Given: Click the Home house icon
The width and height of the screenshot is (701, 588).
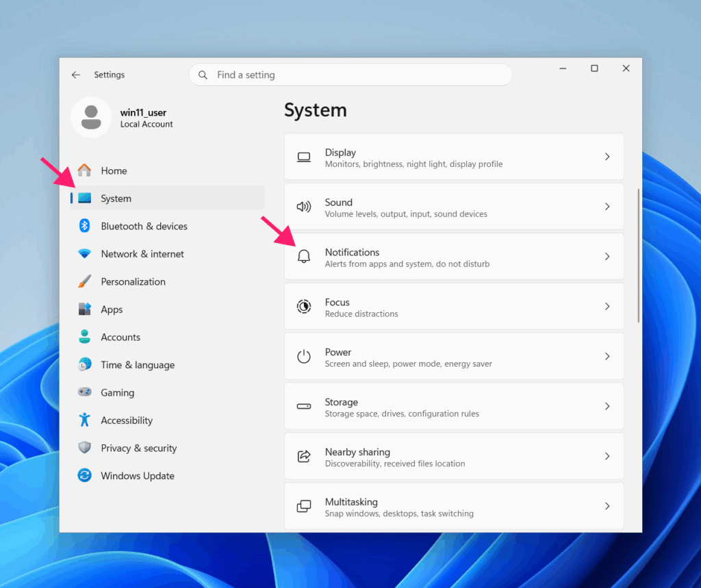Looking at the screenshot, I should coord(84,170).
